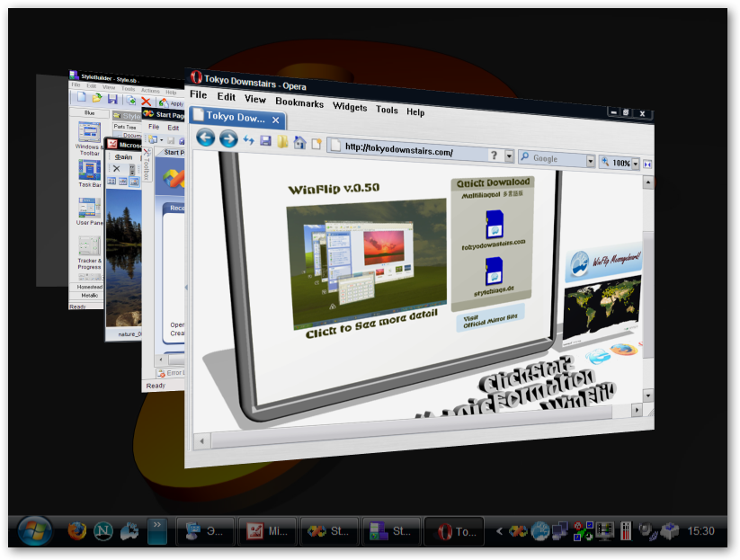Open the WinFlip Messageboard banner

click(603, 263)
